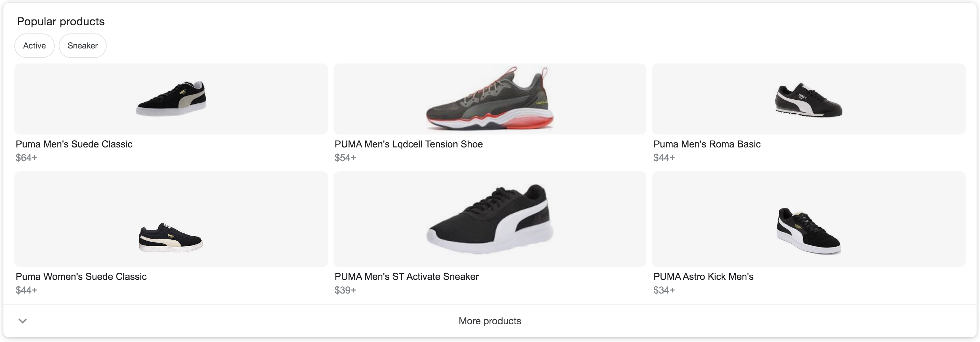Toggle the Sneaker filter chip
The image size is (980, 342).
pos(83,46)
